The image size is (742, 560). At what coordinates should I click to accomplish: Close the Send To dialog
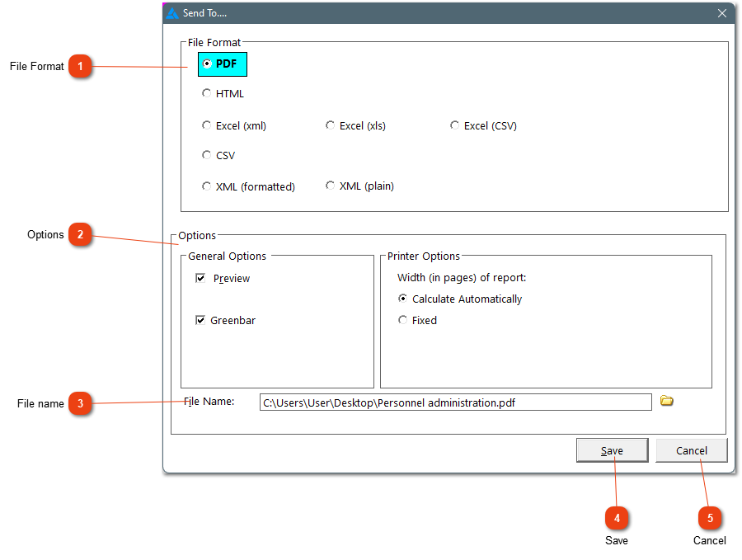(721, 13)
